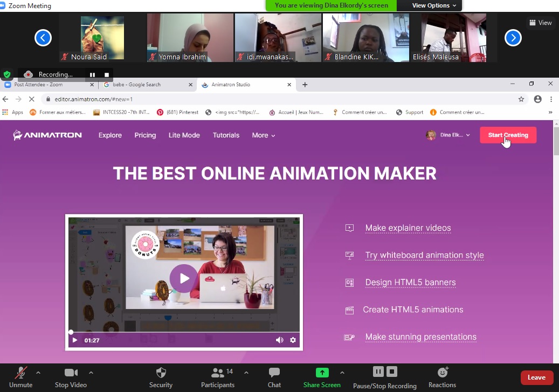The image size is (559, 392).
Task: Open the Dina Elk... account dropdown
Action: 448,135
